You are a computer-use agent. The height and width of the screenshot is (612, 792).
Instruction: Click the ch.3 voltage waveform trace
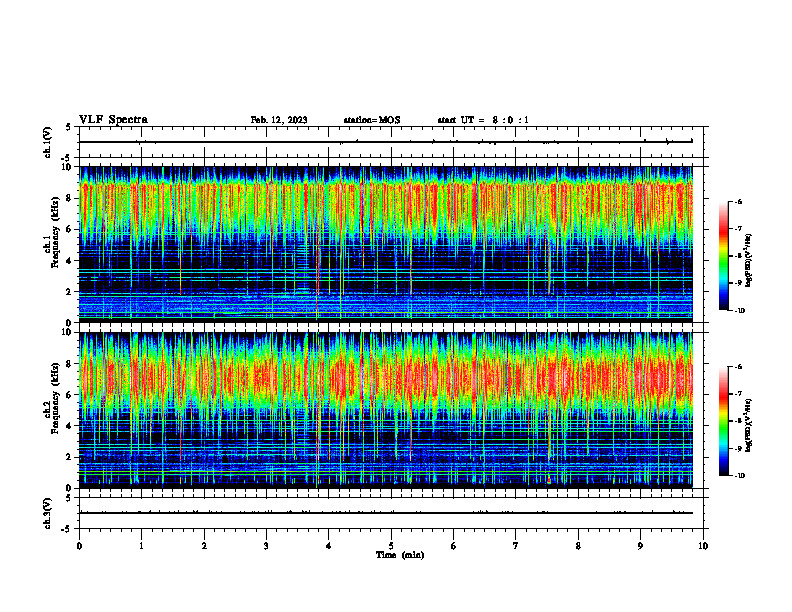[386, 513]
